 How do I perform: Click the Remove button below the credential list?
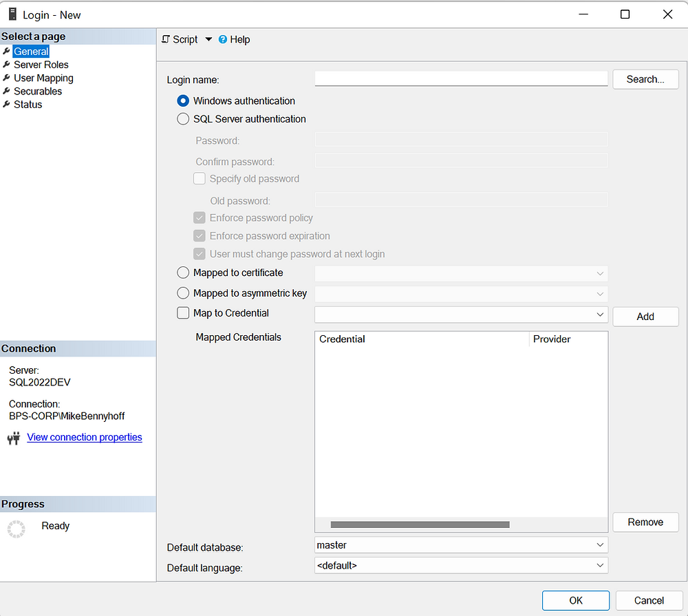[x=645, y=522]
